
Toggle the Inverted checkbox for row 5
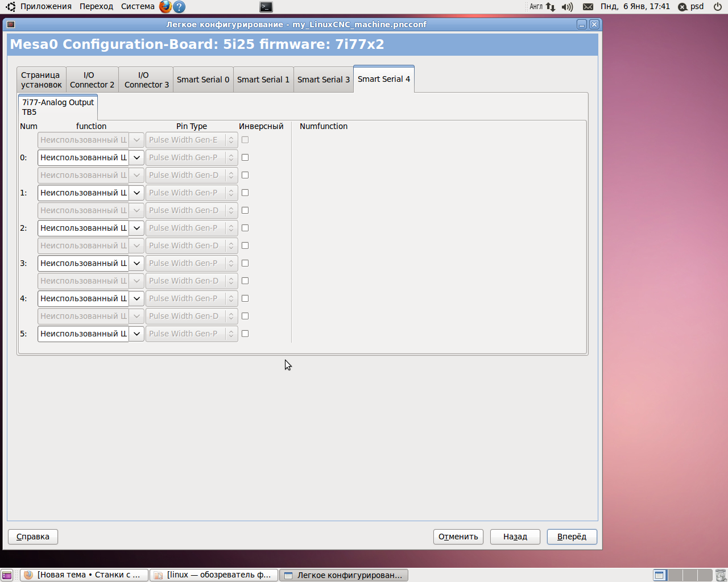click(x=245, y=334)
